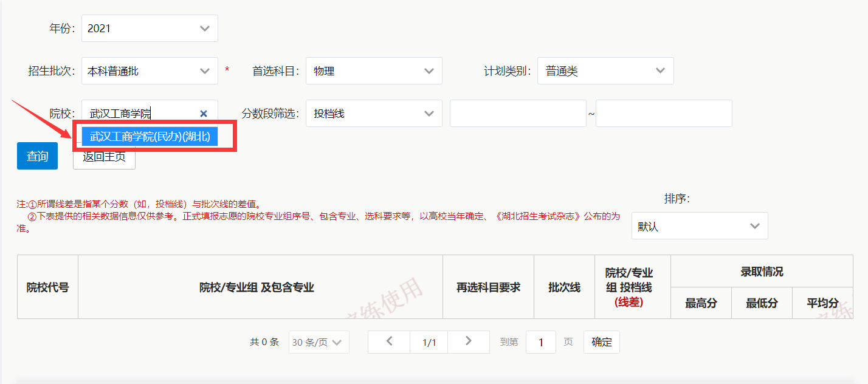Click the 分数段筛选 dropdown chevron

point(429,113)
